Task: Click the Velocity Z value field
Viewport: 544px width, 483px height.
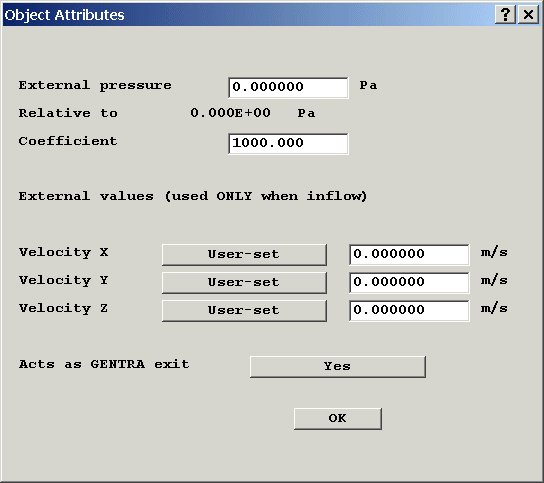Action: coord(409,311)
